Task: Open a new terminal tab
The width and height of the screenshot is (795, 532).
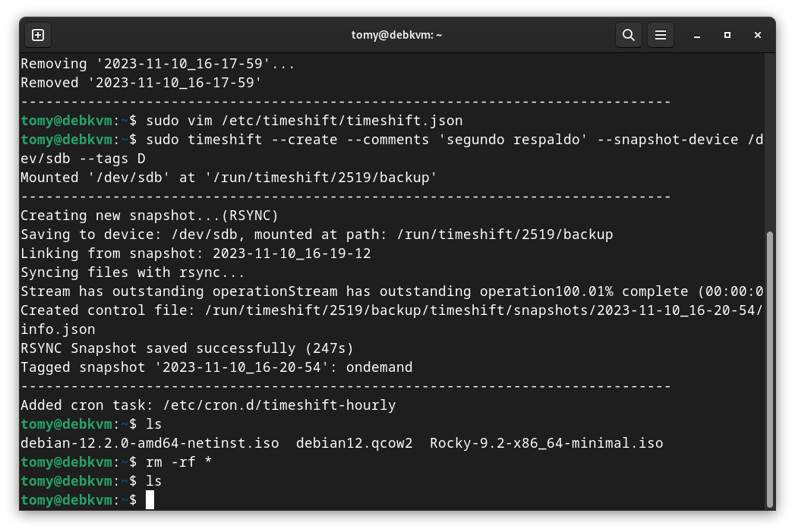Action: click(x=38, y=35)
